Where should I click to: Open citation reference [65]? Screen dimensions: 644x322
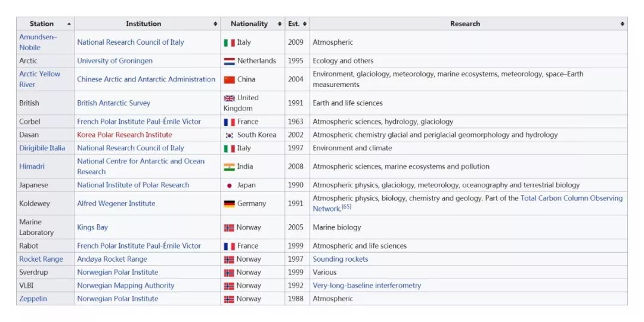[x=346, y=207]
